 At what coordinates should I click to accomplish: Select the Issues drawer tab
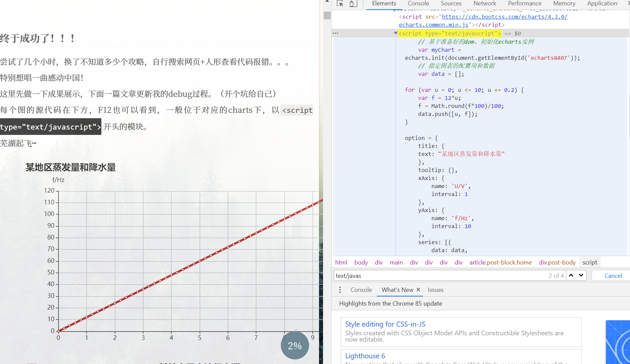point(435,290)
